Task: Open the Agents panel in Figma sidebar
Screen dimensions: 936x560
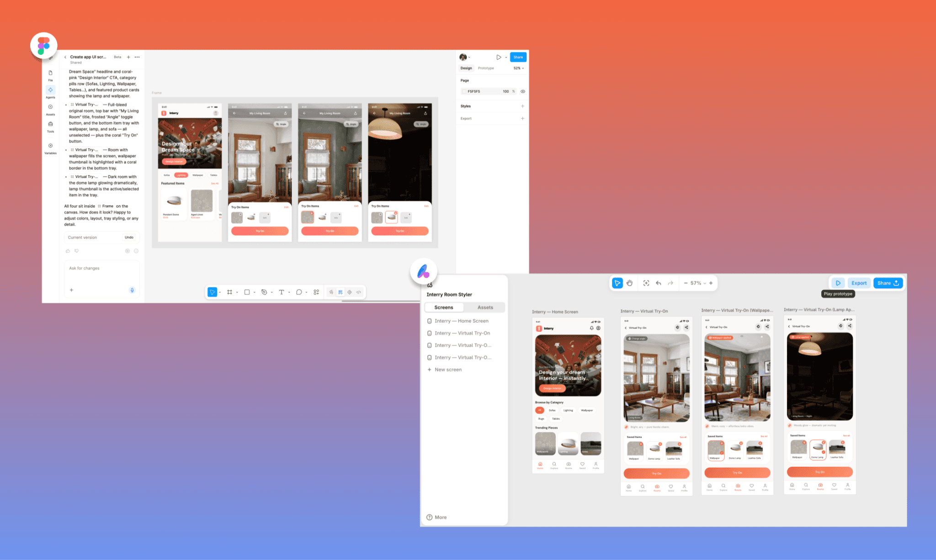Action: point(50,92)
